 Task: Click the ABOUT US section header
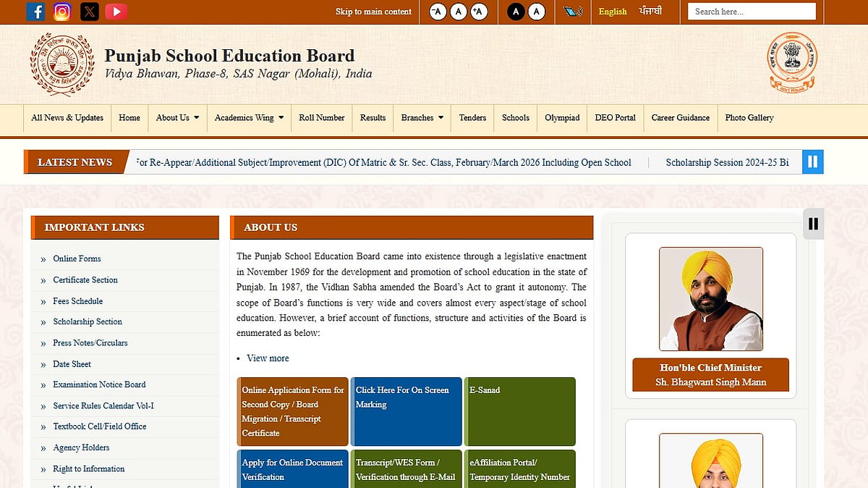coord(412,227)
